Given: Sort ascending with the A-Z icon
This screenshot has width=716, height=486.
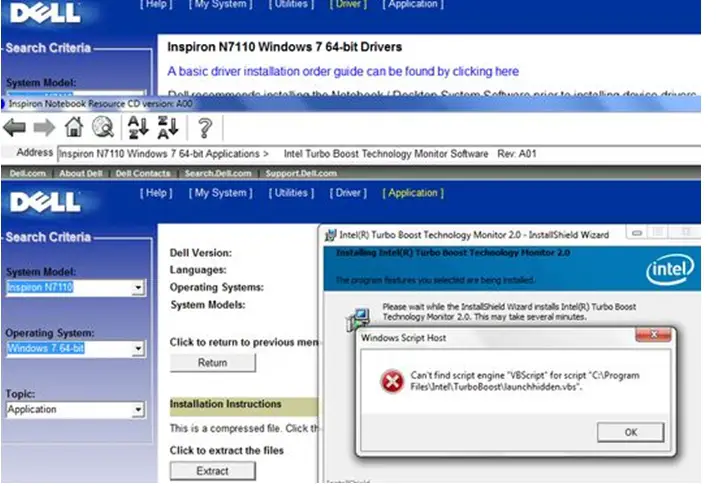Looking at the screenshot, I should pyautogui.click(x=138, y=127).
